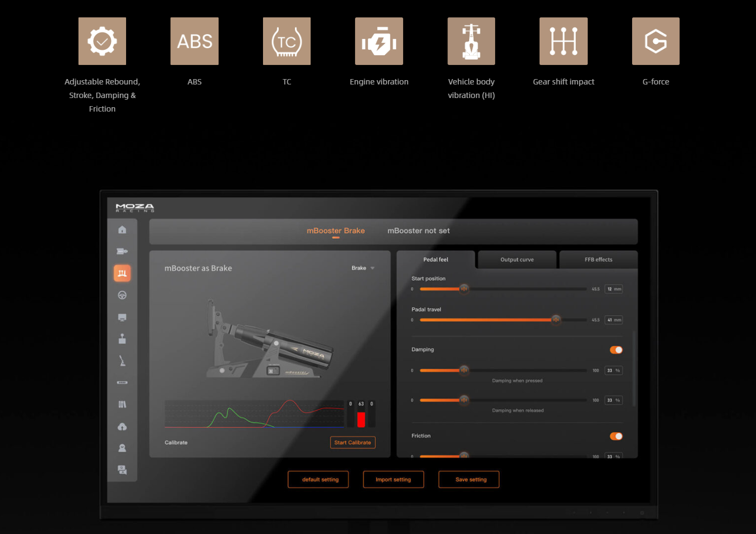
Task: Expand the Brake mode dropdown
Action: pyautogui.click(x=363, y=268)
